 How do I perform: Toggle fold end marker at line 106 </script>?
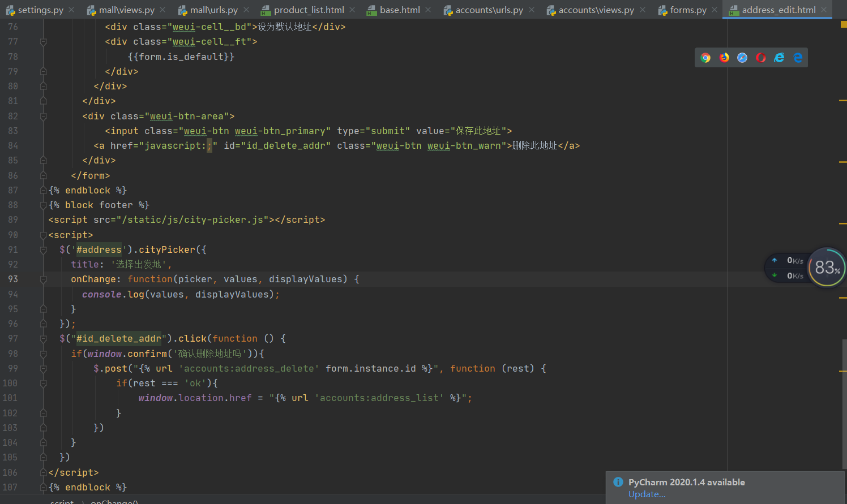pos(43,472)
